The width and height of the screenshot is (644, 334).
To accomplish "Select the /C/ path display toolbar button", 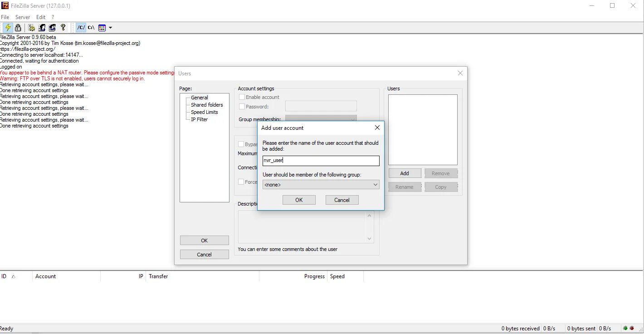I will click(81, 28).
